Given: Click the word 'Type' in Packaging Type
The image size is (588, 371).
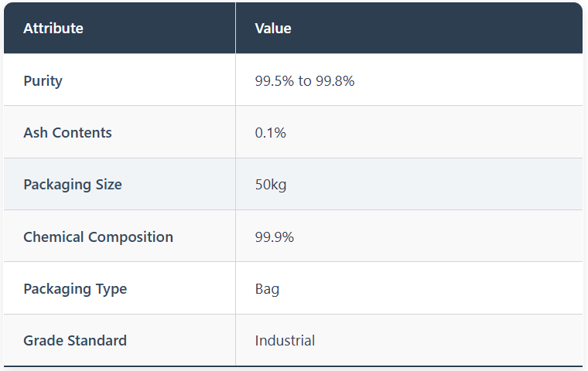Looking at the screenshot, I should 111,289.
